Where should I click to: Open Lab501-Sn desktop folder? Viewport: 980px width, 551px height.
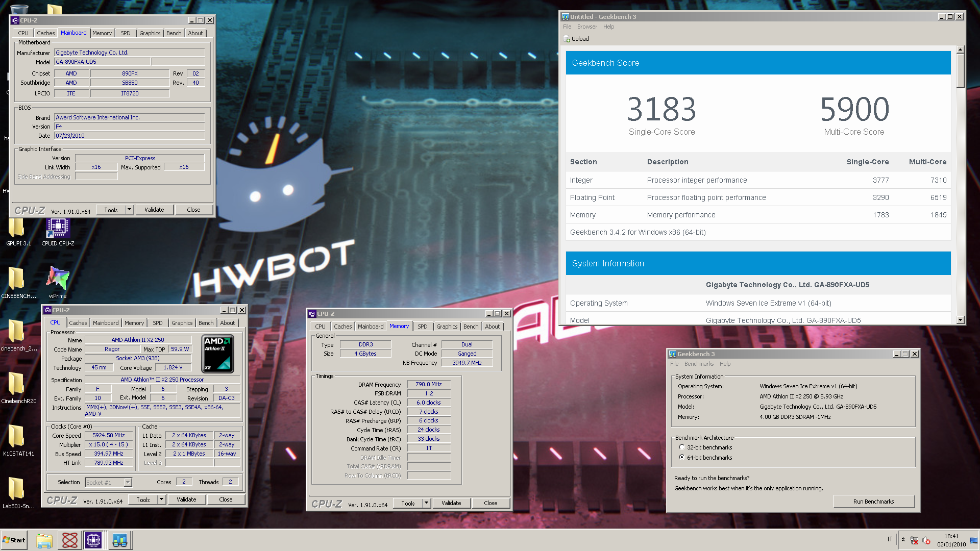(x=18, y=493)
